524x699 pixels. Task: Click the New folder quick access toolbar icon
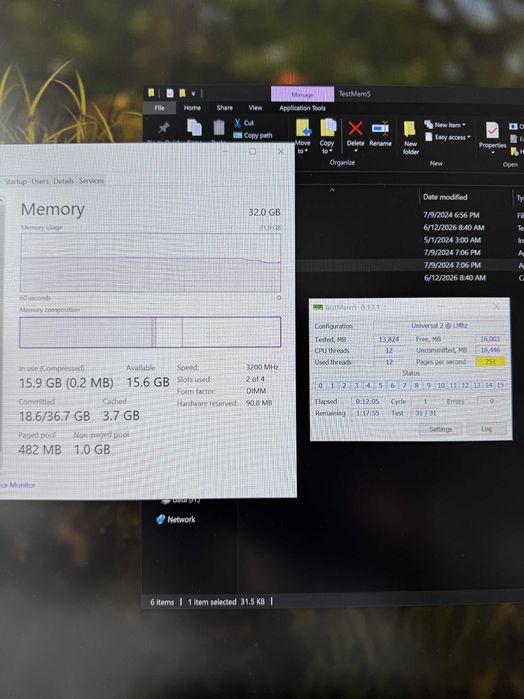pos(182,93)
